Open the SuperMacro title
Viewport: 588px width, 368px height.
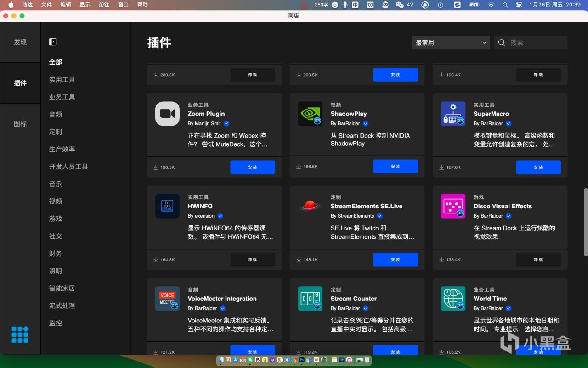pyautogui.click(x=491, y=114)
